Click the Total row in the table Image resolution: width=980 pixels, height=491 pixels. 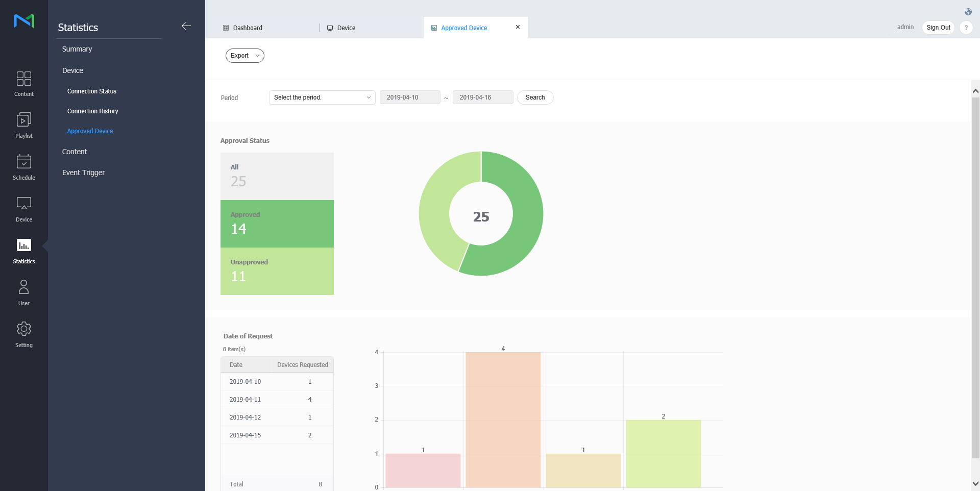277,484
